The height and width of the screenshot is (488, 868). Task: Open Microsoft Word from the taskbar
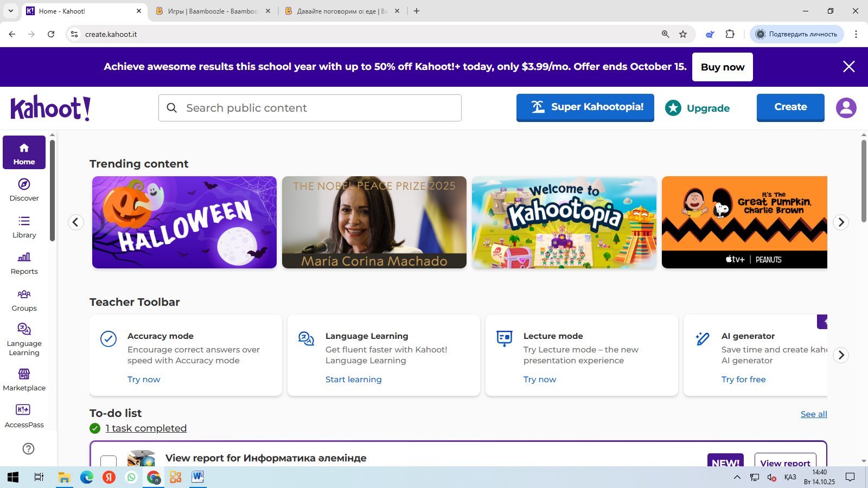197,477
